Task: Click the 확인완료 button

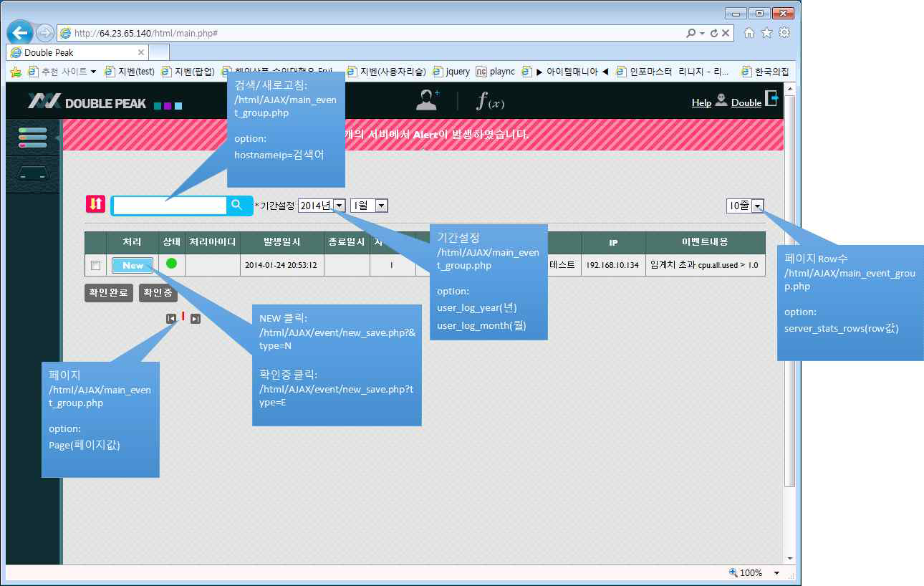Action: tap(109, 292)
